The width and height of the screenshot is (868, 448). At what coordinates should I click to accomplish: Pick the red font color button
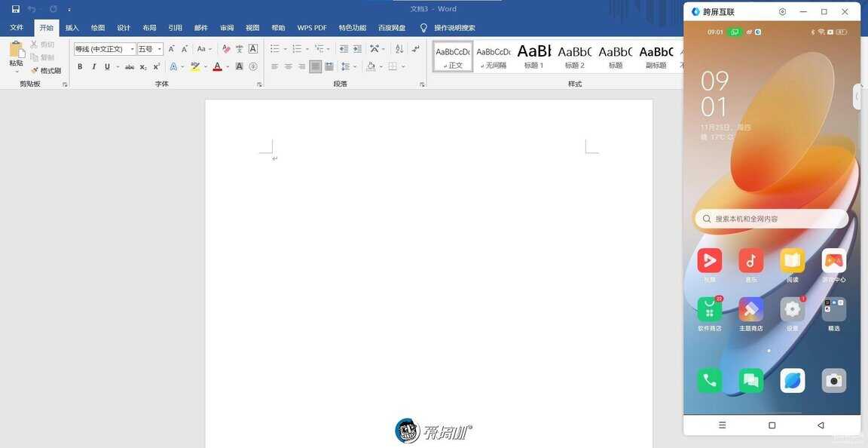pos(218,66)
